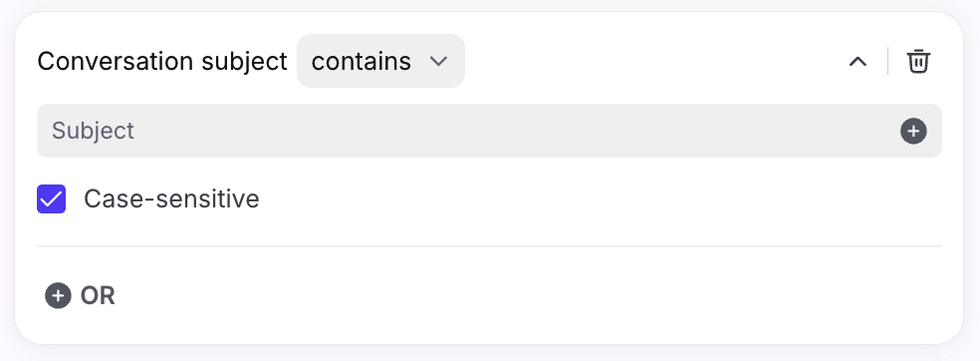Hide rule details using the caret icon
The height and width of the screenshot is (361, 980).
(x=857, y=61)
